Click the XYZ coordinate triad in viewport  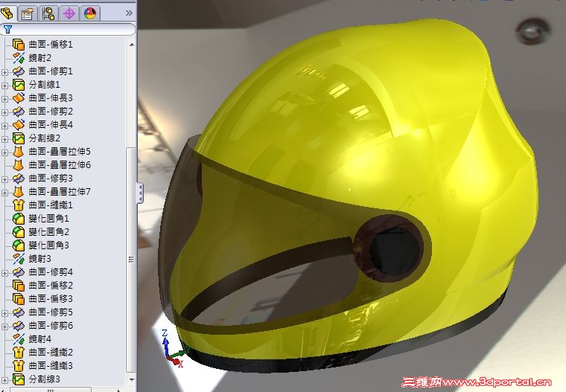[x=174, y=348]
